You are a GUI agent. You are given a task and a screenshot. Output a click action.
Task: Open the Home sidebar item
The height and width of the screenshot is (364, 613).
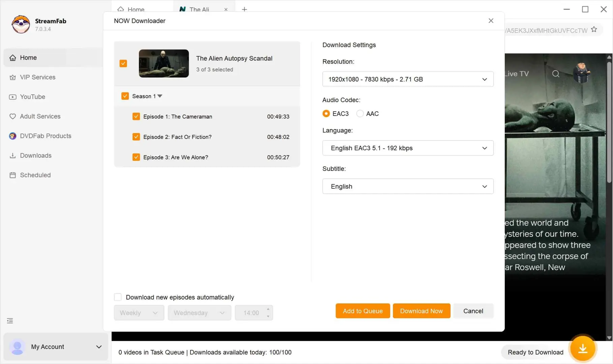[x=53, y=58]
